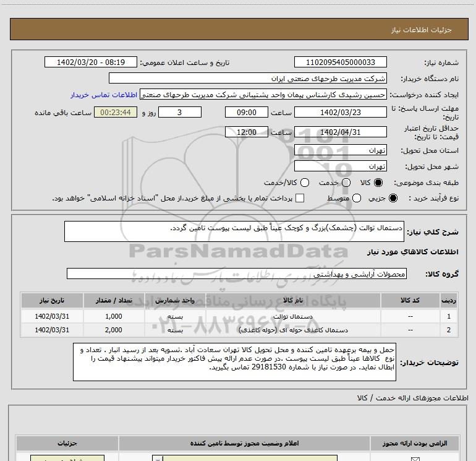Click the price validity time 12:00

click(247, 132)
